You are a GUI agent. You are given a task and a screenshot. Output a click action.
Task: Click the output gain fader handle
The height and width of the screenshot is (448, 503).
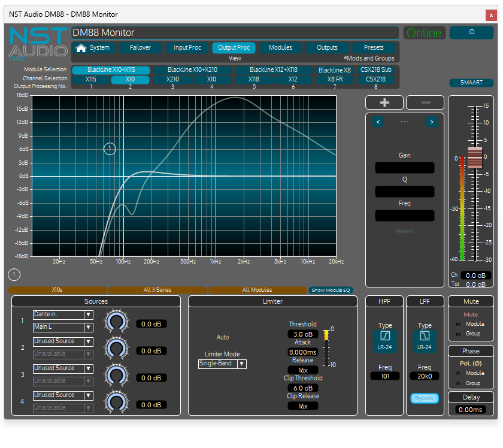[475, 158]
